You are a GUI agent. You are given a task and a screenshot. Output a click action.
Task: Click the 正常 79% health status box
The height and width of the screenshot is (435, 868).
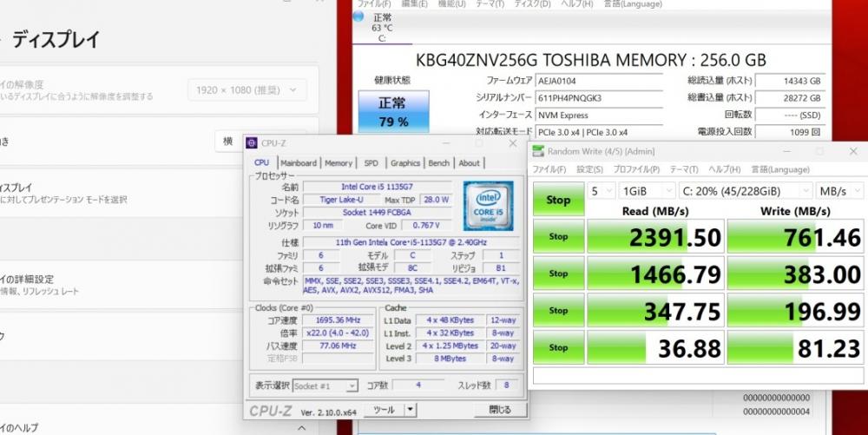tap(393, 111)
